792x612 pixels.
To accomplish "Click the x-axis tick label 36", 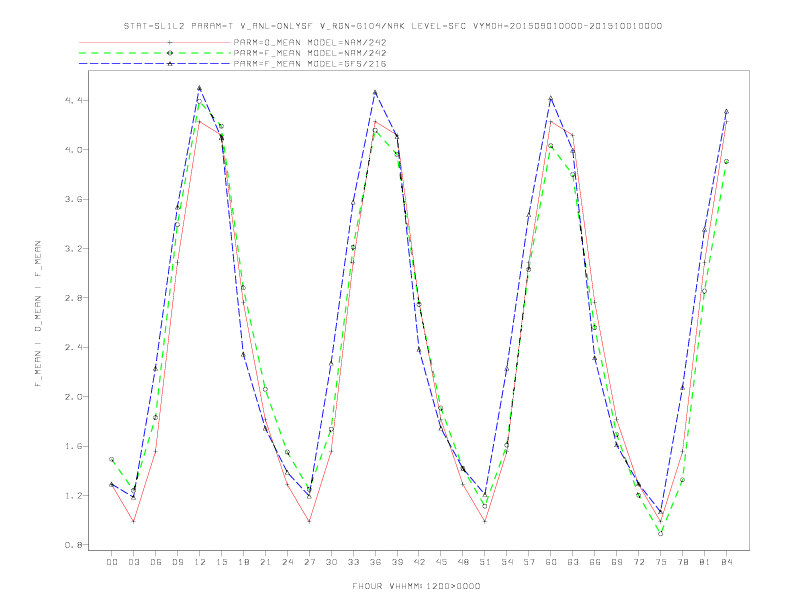I will pos(375,562).
